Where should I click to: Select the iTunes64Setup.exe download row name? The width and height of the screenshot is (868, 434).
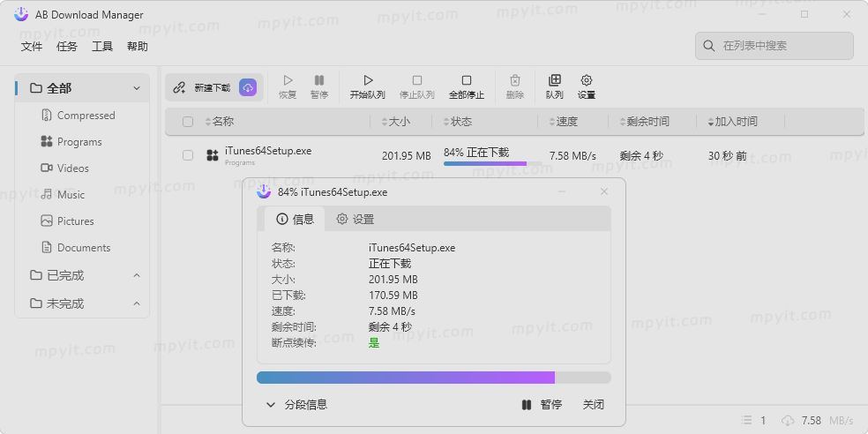(268, 151)
